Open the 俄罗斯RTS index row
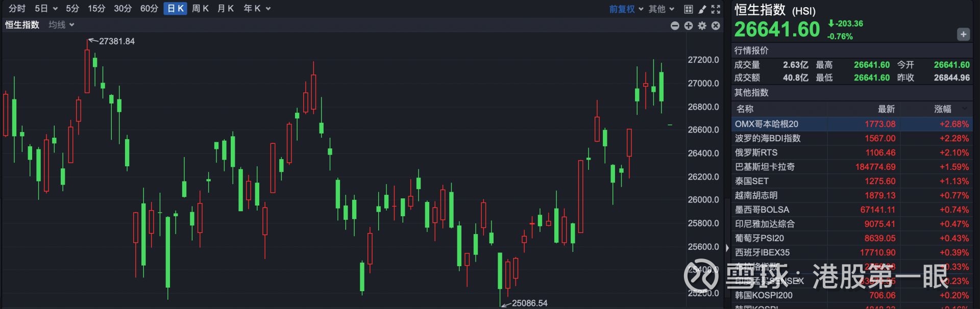The image size is (980, 309). (756, 152)
